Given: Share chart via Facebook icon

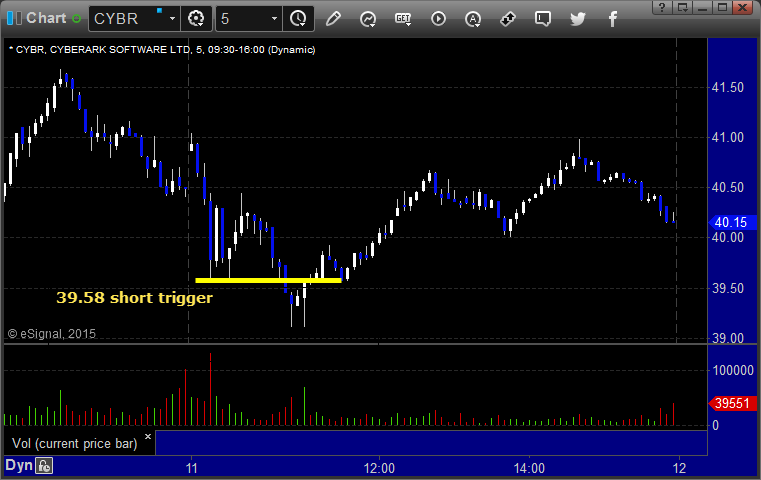Looking at the screenshot, I should click(x=613, y=19).
